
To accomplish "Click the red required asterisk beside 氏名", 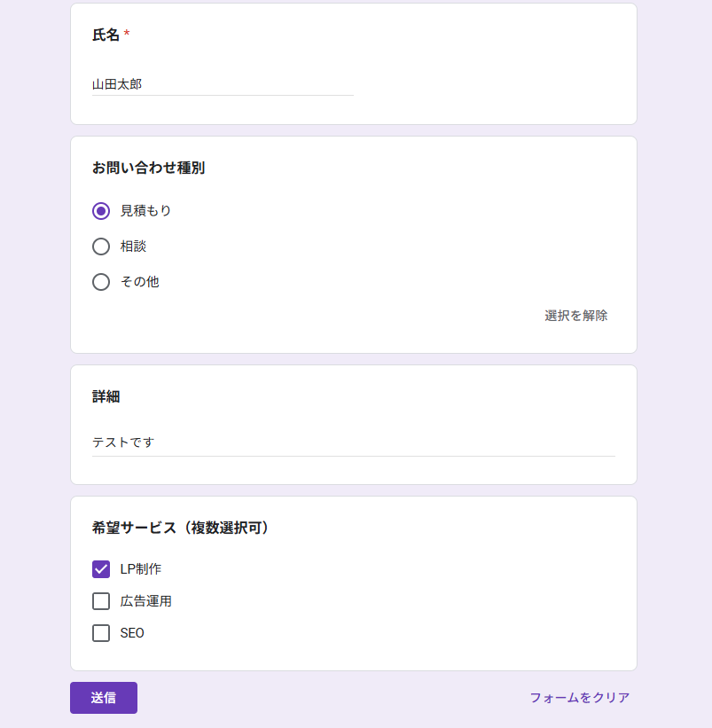I will pos(127,34).
